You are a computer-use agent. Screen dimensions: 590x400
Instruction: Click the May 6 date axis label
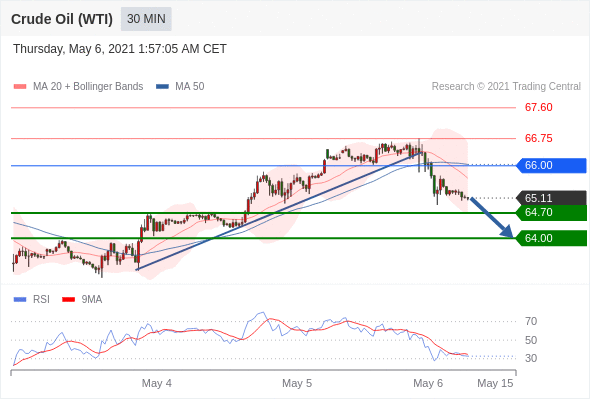tap(428, 383)
